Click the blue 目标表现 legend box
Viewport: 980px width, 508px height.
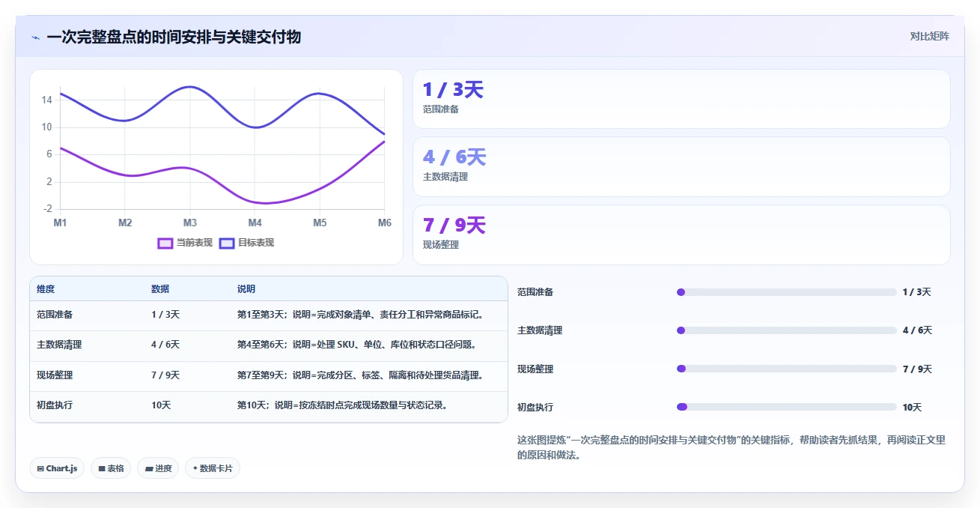pyautogui.click(x=227, y=243)
